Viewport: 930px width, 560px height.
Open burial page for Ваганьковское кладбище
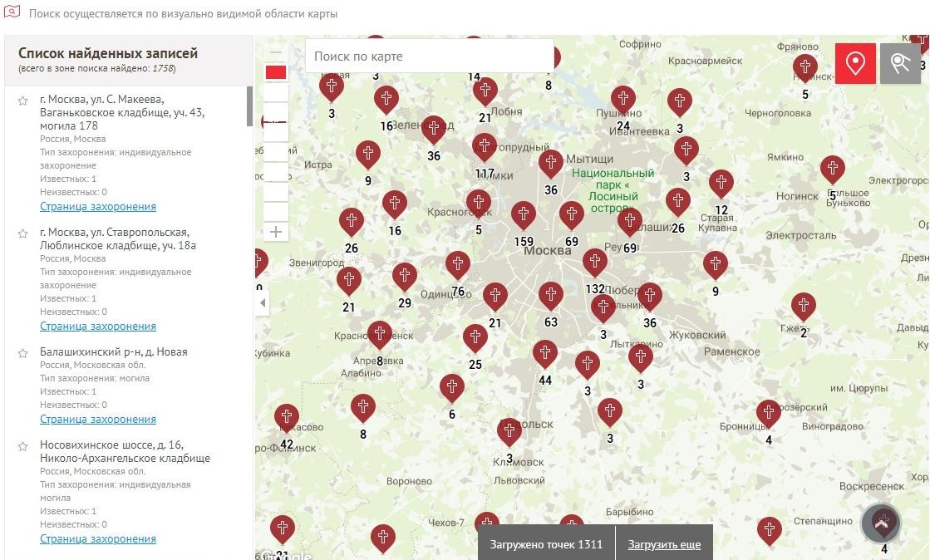pos(98,206)
